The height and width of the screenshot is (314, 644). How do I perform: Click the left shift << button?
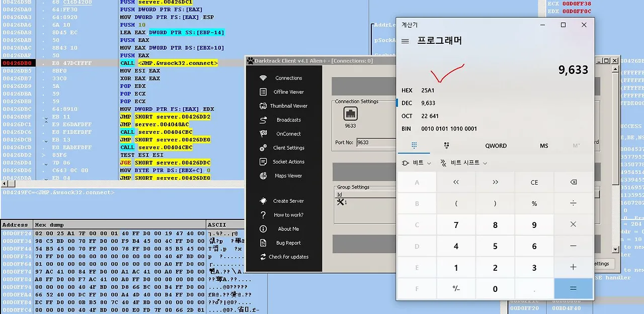click(x=456, y=182)
